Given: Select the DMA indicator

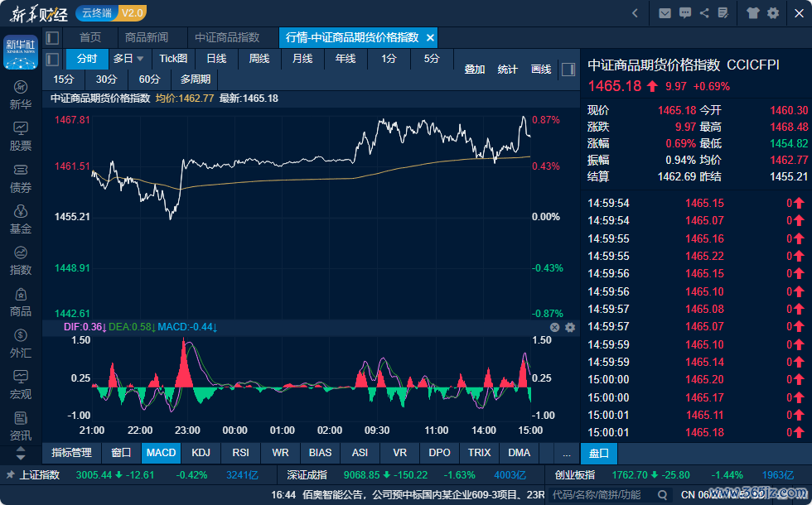Looking at the screenshot, I should coord(519,453).
